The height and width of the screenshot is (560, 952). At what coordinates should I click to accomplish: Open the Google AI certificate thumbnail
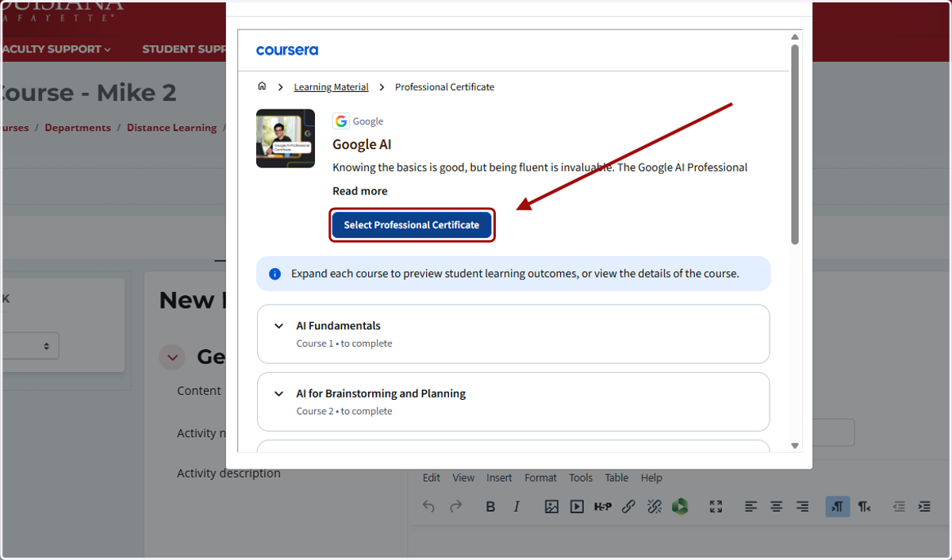pos(286,138)
